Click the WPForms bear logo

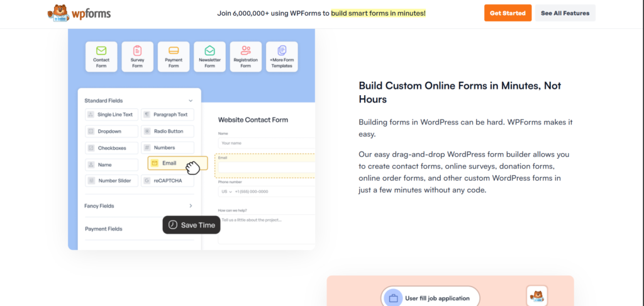tap(79, 13)
